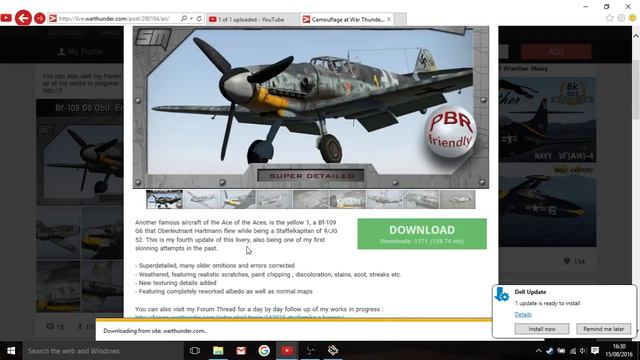
Task: Click the 'Search the web and Windows' box
Action: pos(102,351)
